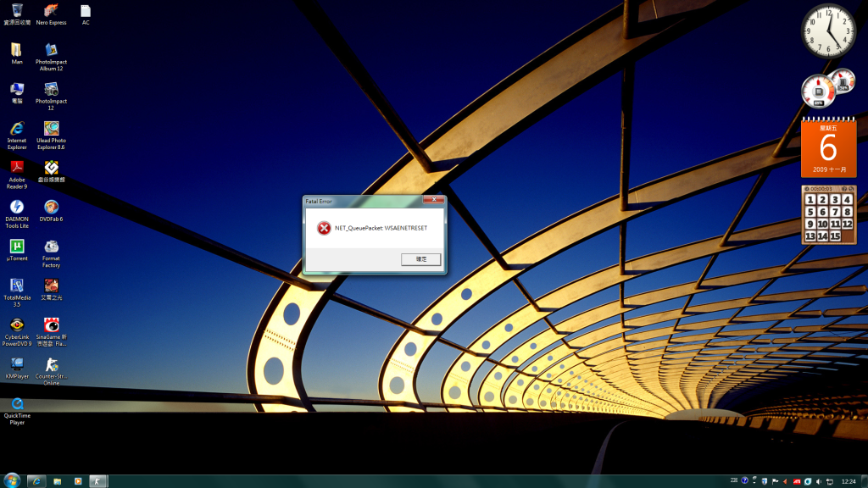Open QuickTime Player shortcut
868x488 pixels.
tap(17, 403)
